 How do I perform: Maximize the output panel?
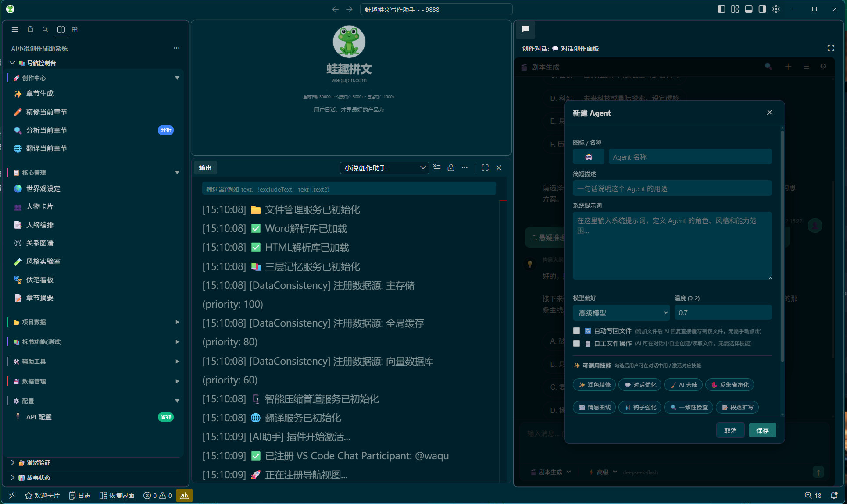pyautogui.click(x=485, y=167)
